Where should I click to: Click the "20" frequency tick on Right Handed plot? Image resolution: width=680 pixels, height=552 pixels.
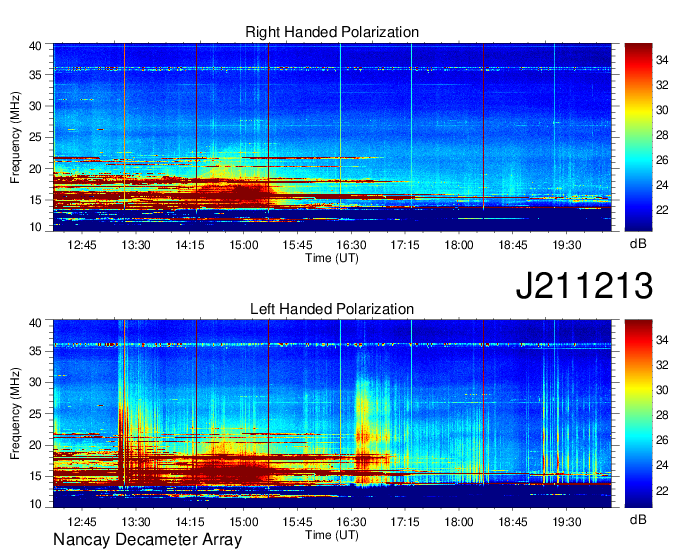coord(35,169)
